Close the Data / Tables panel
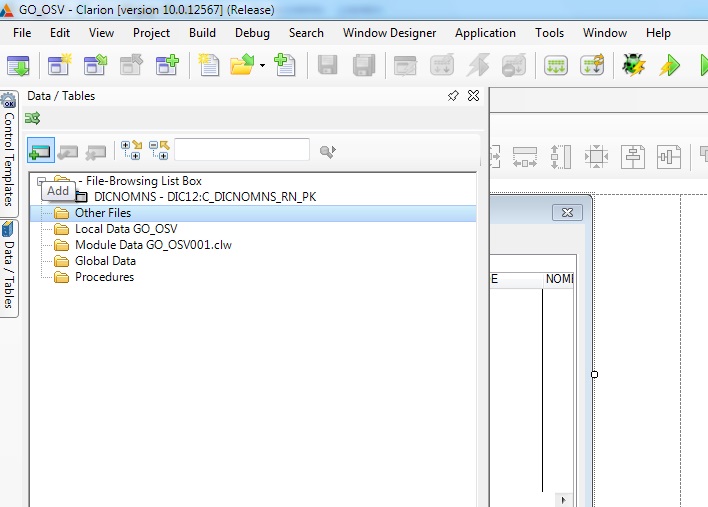This screenshot has width=708, height=507. [474, 96]
